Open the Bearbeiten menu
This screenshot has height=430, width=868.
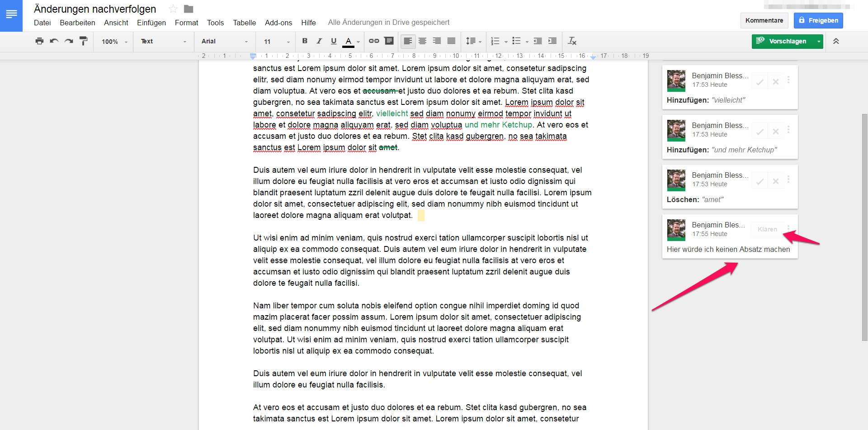[77, 23]
